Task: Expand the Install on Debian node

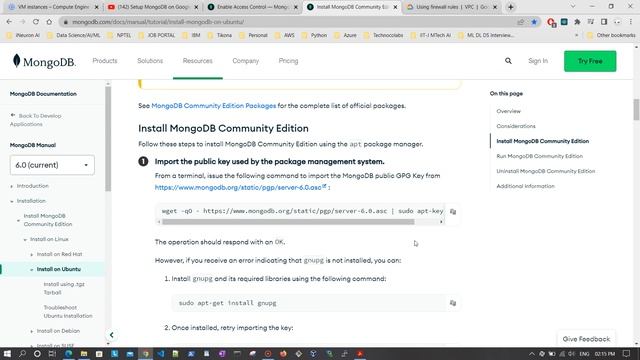Action: point(32,331)
